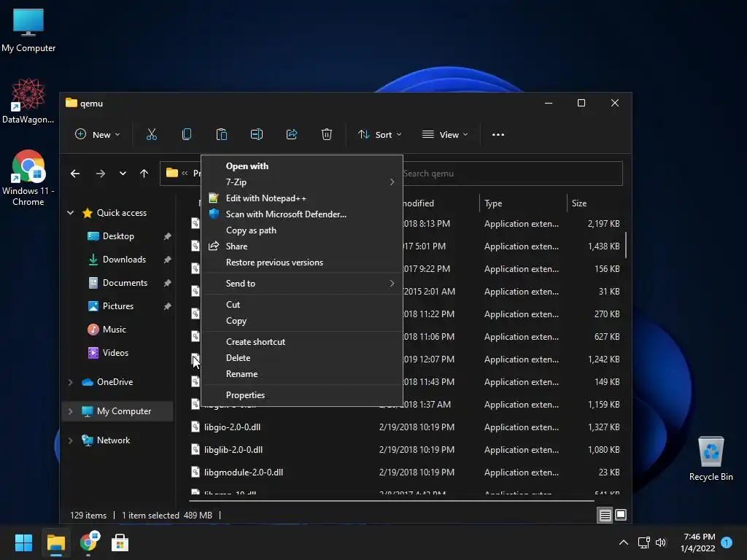
Task: Choose Delete in context menu
Action: [x=302, y=358]
